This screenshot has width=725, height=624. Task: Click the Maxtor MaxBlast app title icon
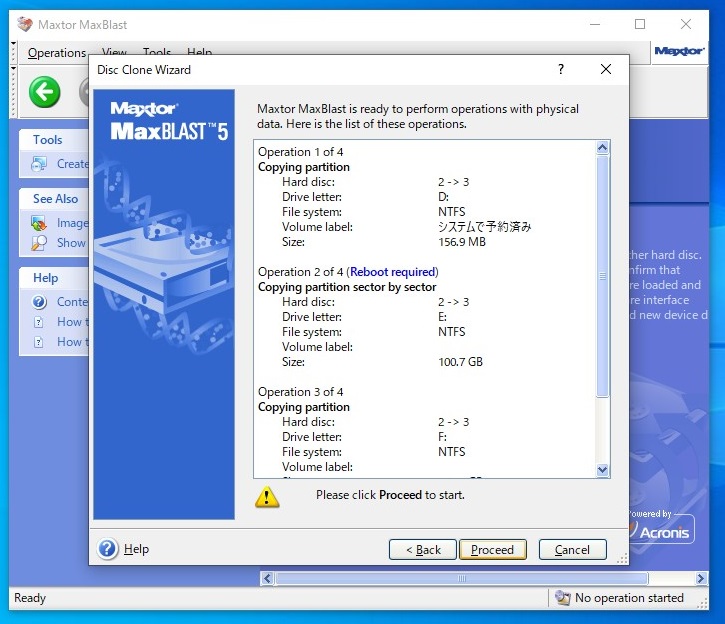25,24
